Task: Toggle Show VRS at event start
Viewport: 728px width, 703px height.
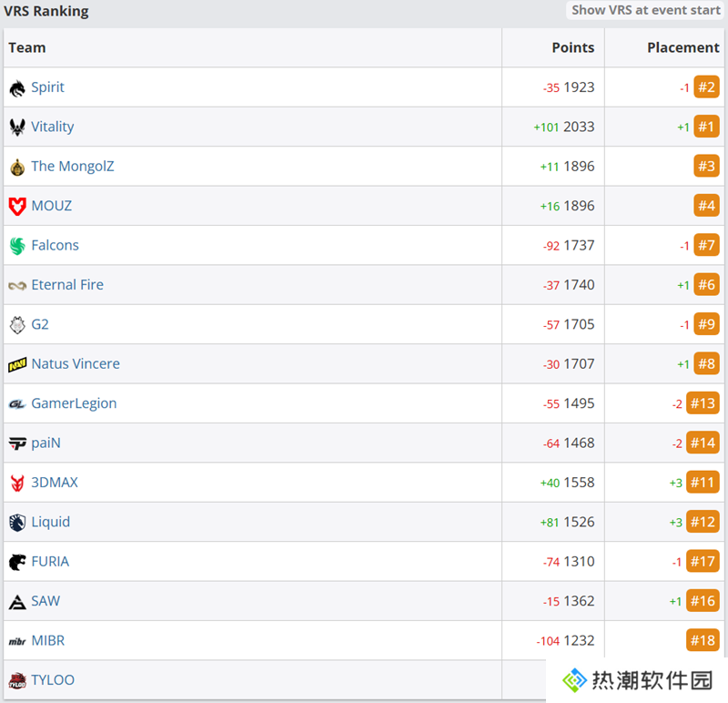Action: click(645, 10)
